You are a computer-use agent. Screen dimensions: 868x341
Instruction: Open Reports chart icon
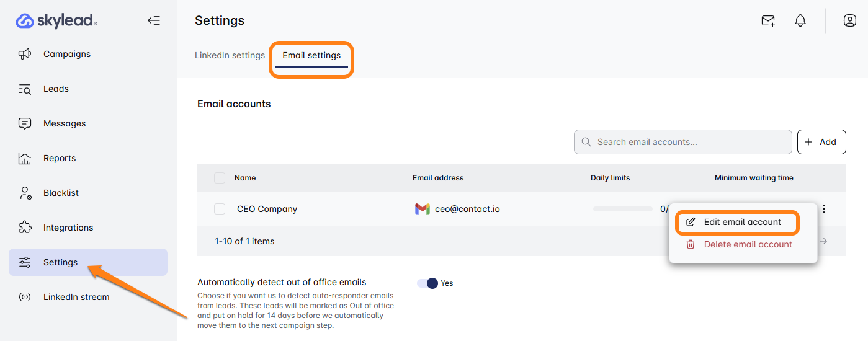click(25, 158)
